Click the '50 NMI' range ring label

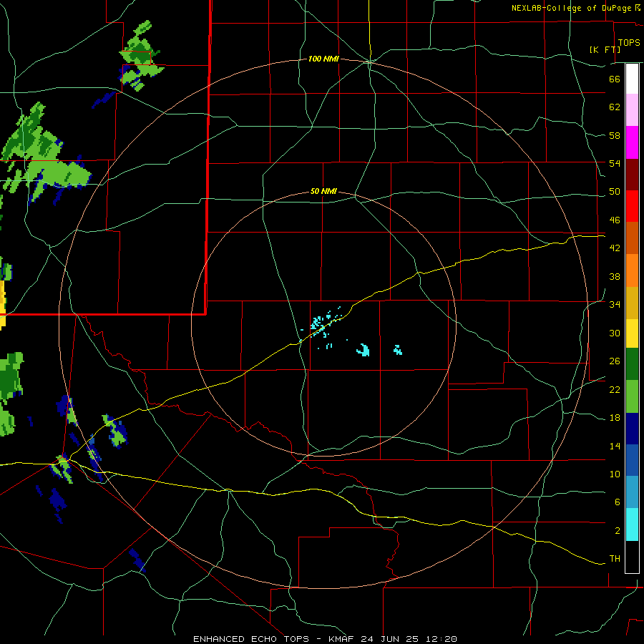coord(323,191)
